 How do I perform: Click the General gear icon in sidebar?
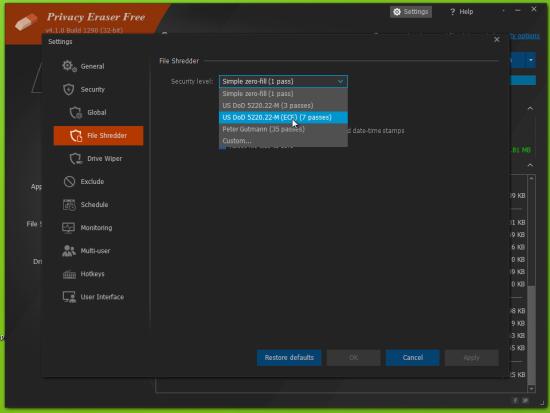point(69,66)
